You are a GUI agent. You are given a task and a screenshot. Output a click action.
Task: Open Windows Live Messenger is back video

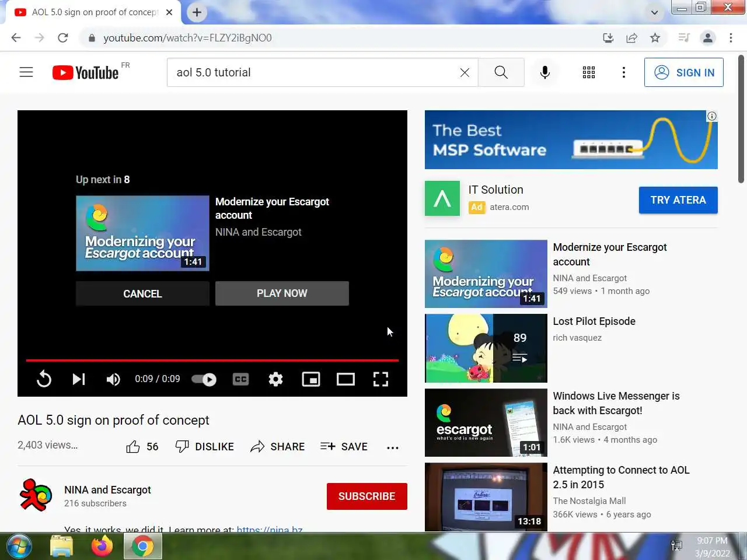pos(616,403)
